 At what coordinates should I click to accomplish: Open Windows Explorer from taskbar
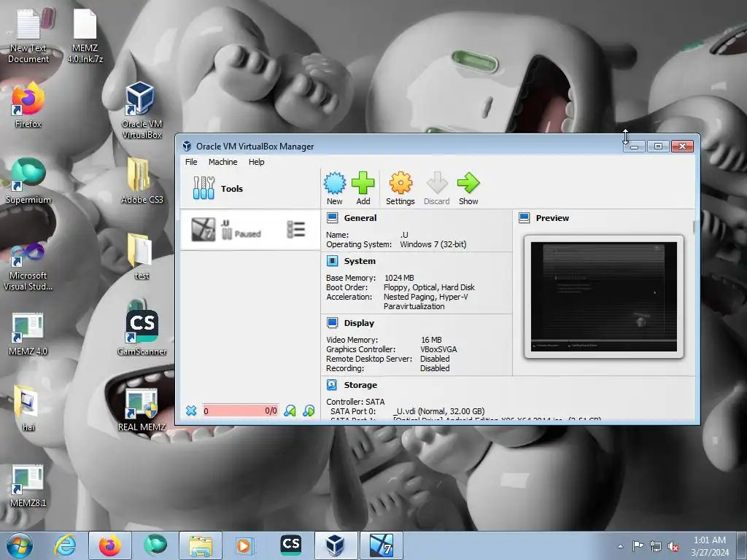pyautogui.click(x=200, y=545)
